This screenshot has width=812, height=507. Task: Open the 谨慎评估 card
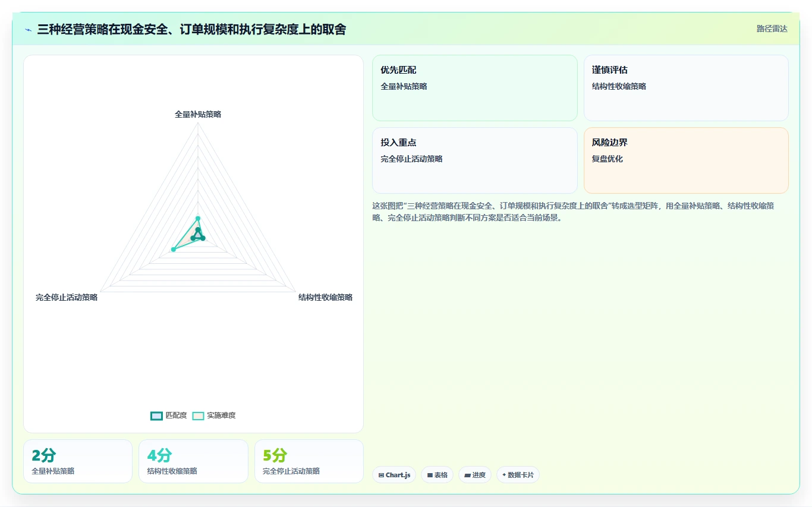coord(686,88)
